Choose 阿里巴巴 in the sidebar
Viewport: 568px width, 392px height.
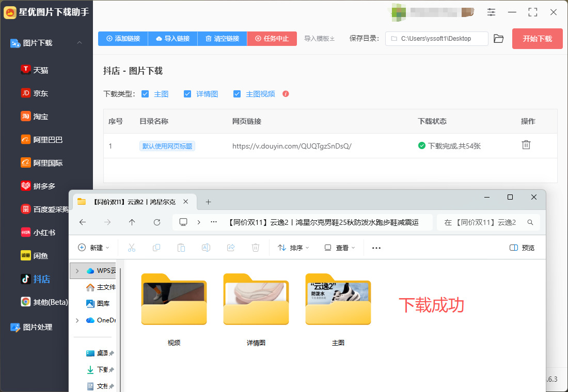pos(42,139)
